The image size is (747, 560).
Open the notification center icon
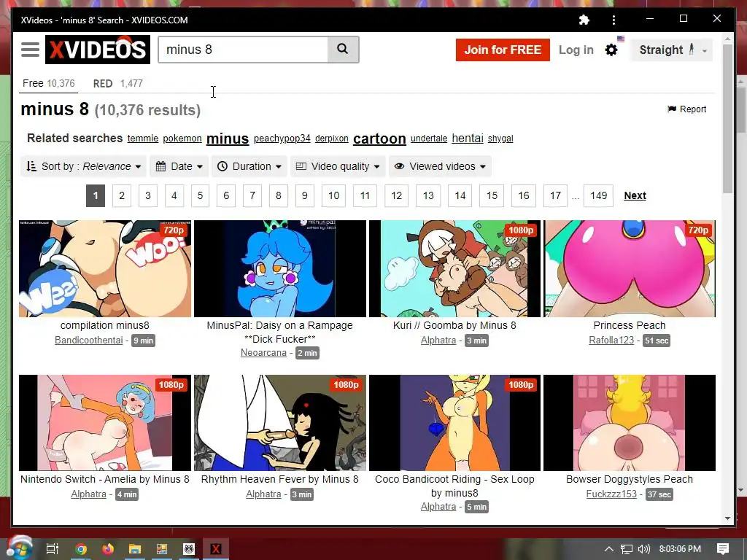(723, 549)
